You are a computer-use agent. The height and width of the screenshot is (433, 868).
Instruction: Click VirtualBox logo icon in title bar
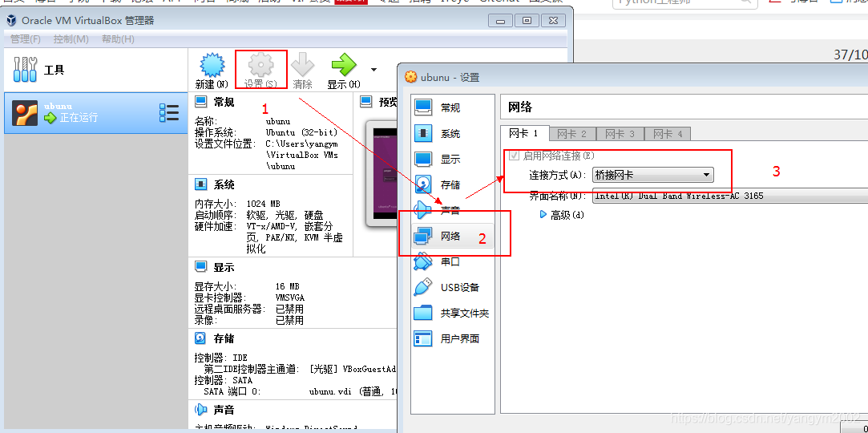11,21
